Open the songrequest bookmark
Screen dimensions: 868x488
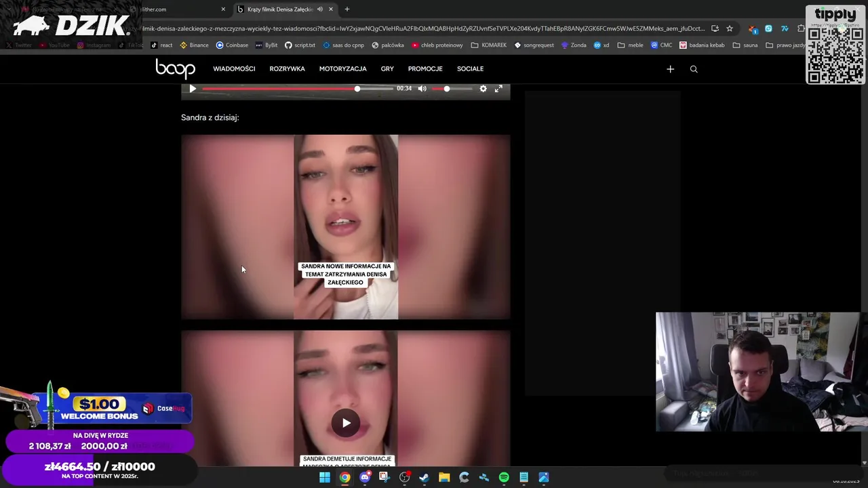point(534,45)
